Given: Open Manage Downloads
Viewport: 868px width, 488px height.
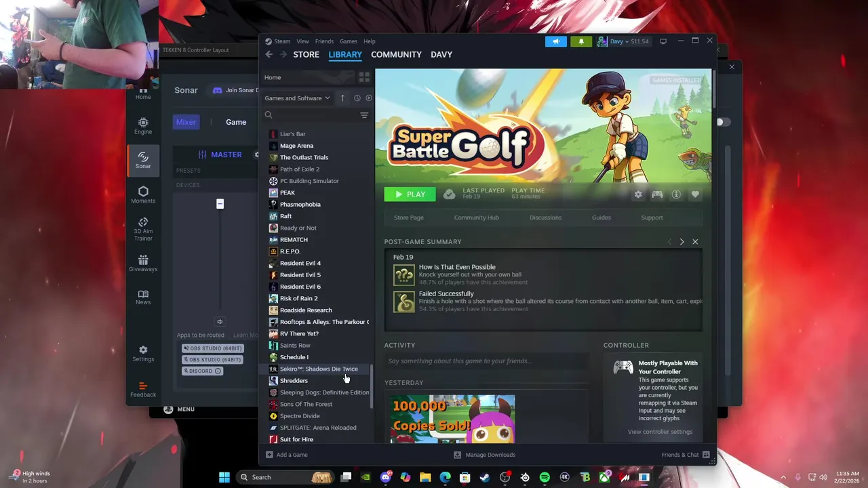Looking at the screenshot, I should click(485, 455).
